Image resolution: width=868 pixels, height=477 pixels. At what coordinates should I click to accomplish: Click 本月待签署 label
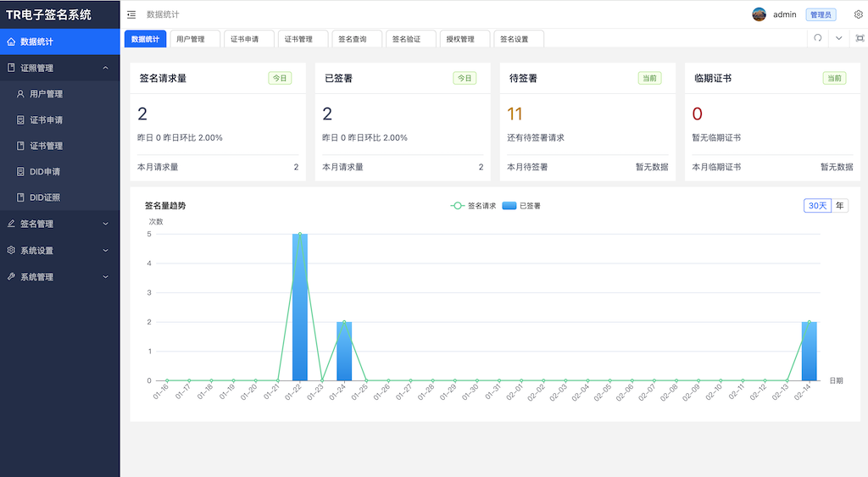[x=527, y=167]
